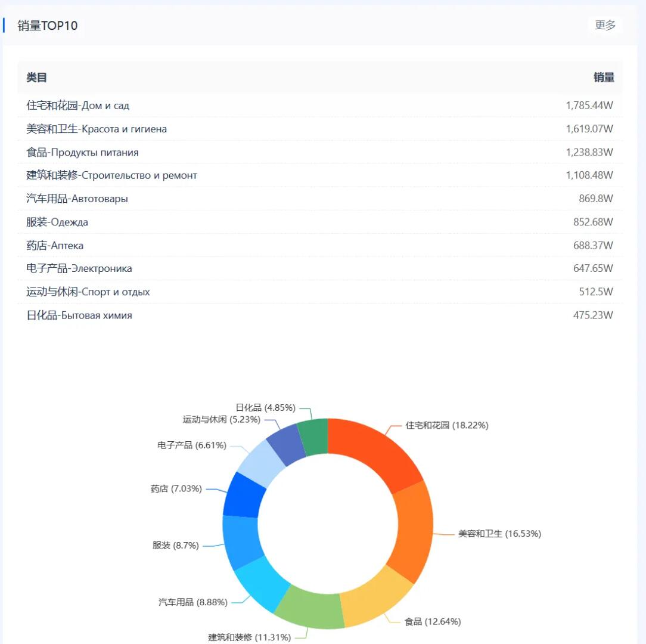
Task: Click the 运动与休闲 (5.23%) chart label
Action: [222, 419]
